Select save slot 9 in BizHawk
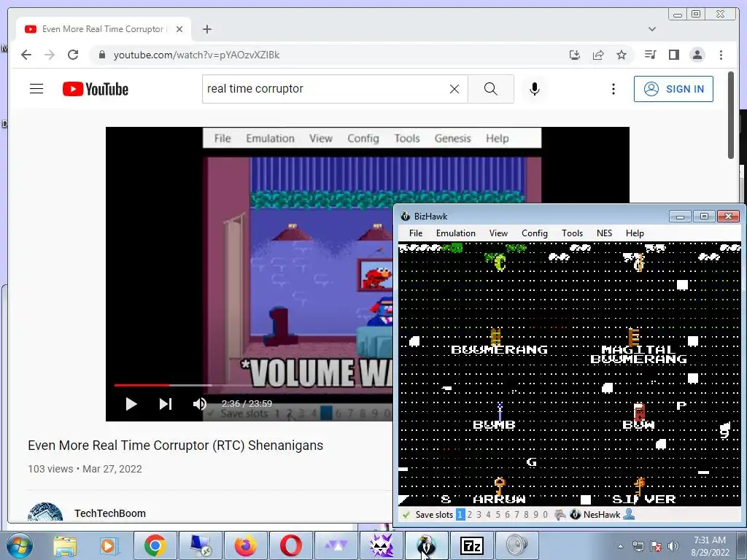Image resolution: width=747 pixels, height=560 pixels. 536,515
